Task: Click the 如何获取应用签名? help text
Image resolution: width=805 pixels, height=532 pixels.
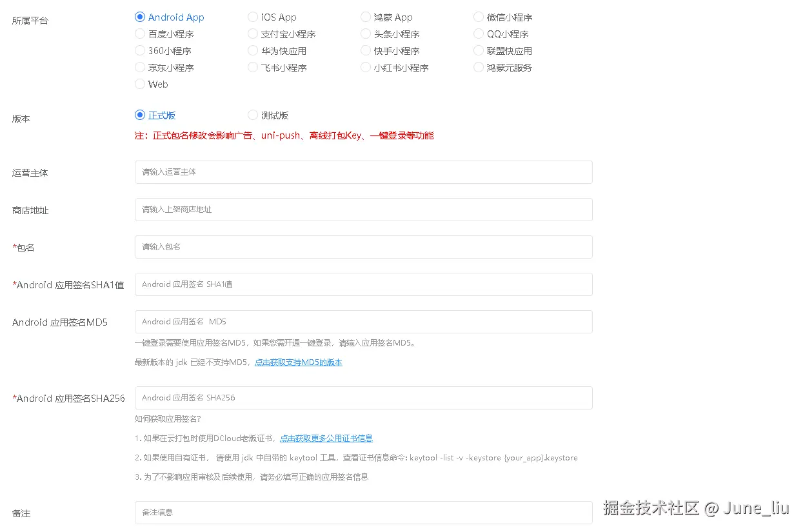Action: pos(168,419)
